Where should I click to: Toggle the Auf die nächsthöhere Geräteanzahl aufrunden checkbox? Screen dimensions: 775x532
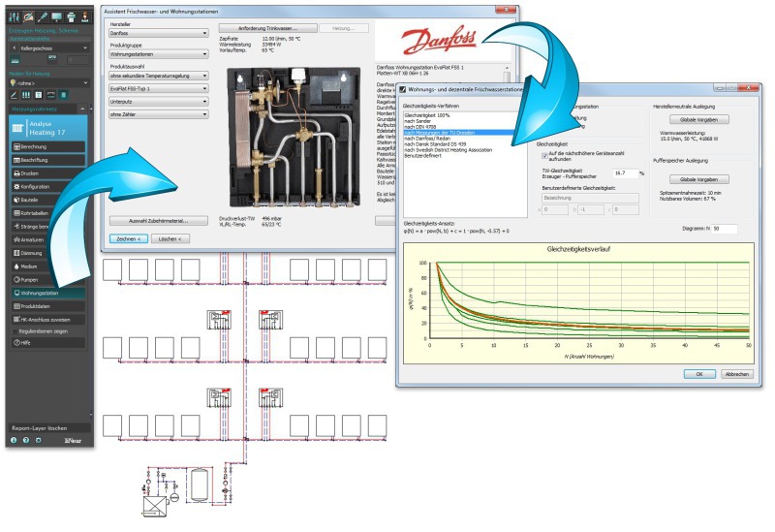click(x=544, y=156)
